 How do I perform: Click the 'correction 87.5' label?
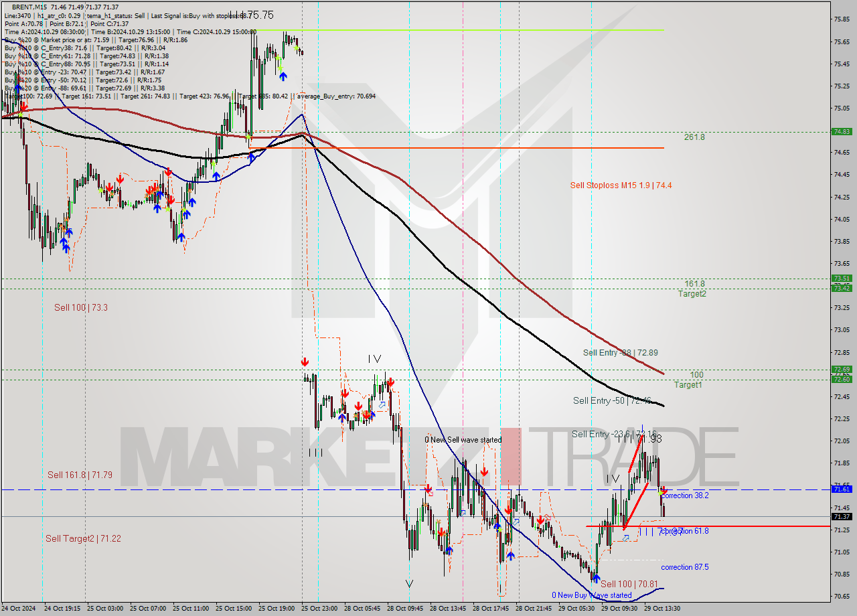684,567
